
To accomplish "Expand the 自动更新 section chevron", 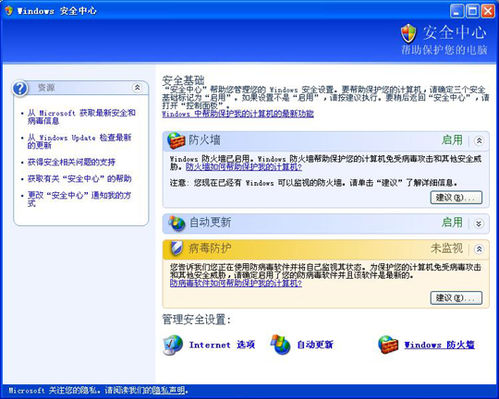I will [x=479, y=223].
